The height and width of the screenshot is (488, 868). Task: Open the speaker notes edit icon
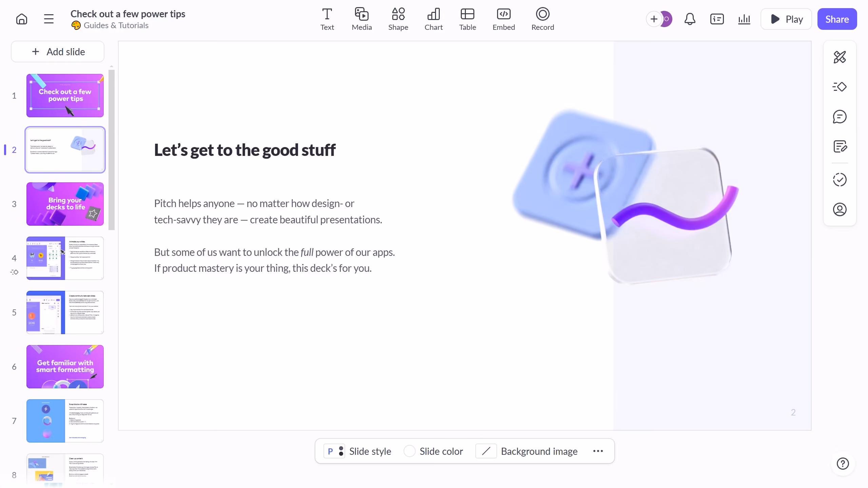pyautogui.click(x=840, y=146)
